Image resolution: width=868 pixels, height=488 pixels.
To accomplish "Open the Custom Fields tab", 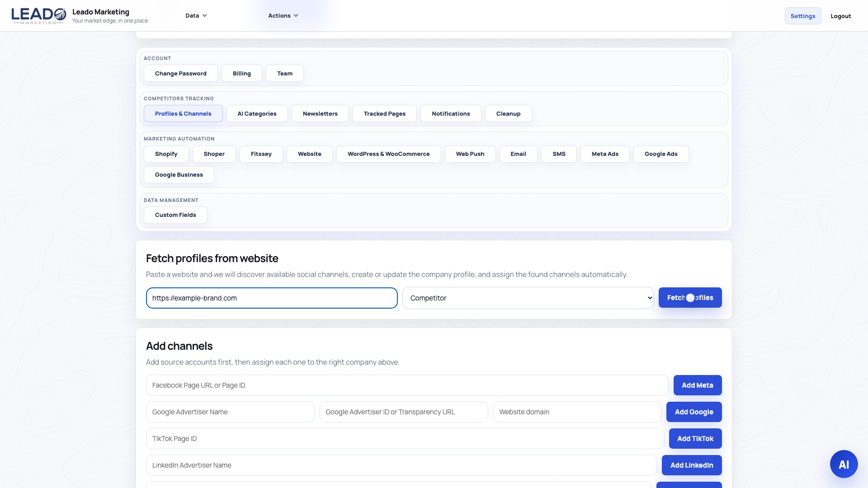I will pyautogui.click(x=175, y=215).
